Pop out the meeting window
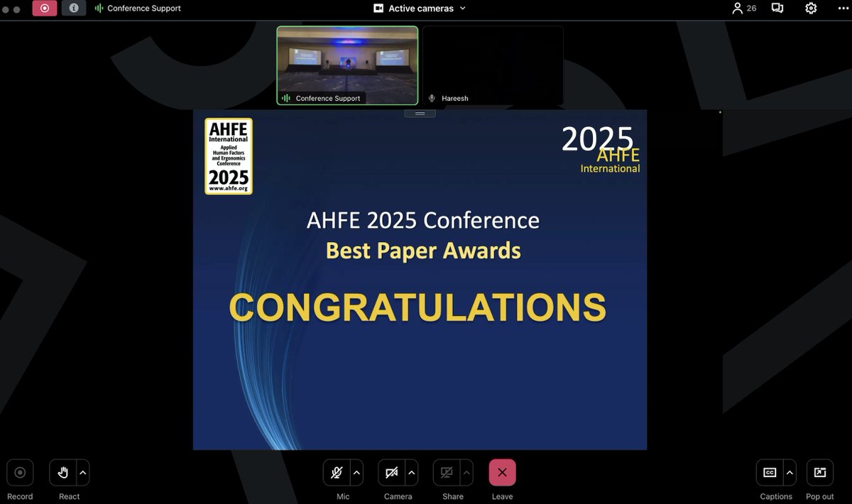Viewport: 852px width, 504px height. (820, 473)
